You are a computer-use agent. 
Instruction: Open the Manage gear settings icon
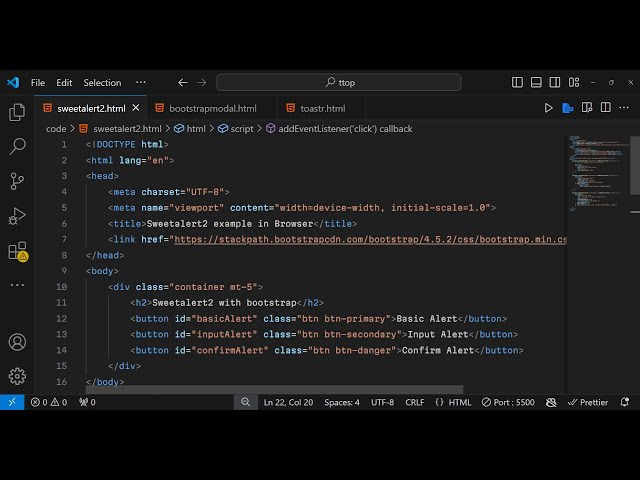click(x=17, y=376)
